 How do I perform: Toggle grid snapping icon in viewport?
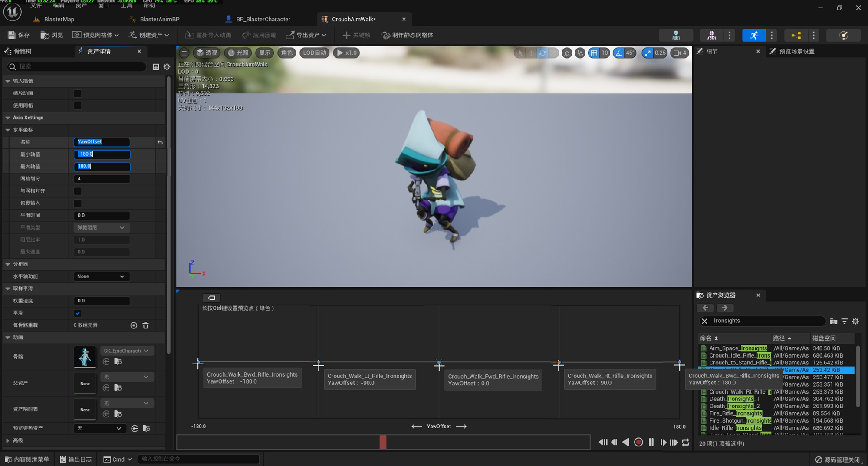(x=594, y=53)
